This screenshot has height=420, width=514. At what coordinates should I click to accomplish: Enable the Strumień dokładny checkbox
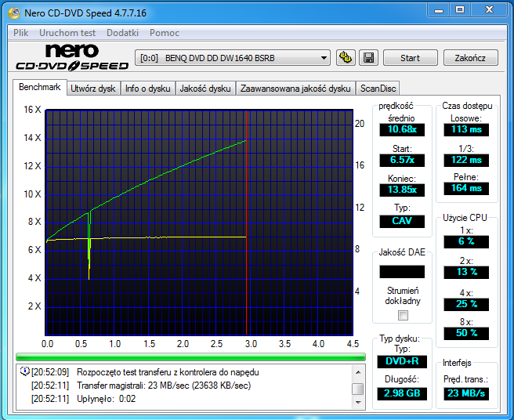click(x=403, y=316)
